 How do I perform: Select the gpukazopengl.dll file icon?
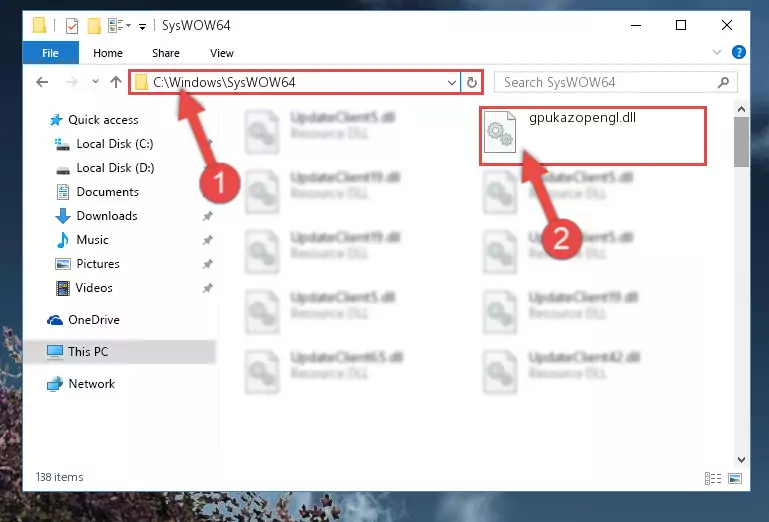click(500, 132)
